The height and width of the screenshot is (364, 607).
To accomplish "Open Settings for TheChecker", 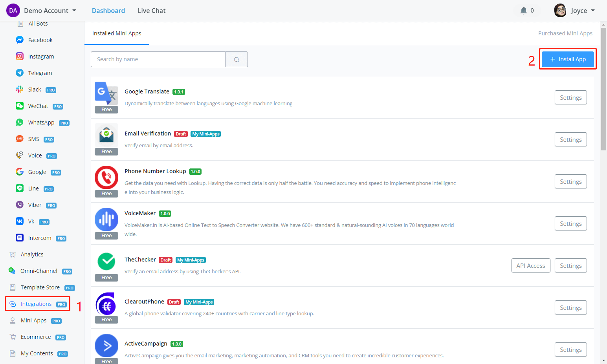I will click(x=571, y=266).
